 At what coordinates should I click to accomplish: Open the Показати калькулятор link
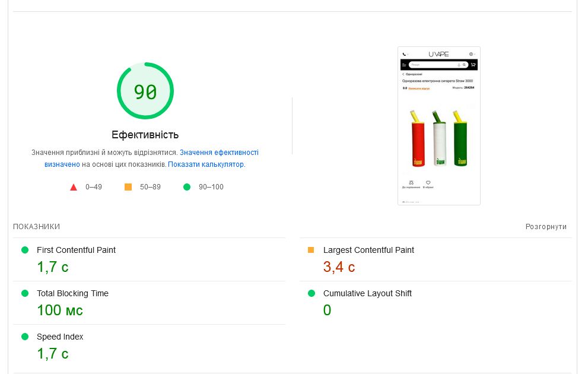click(205, 164)
